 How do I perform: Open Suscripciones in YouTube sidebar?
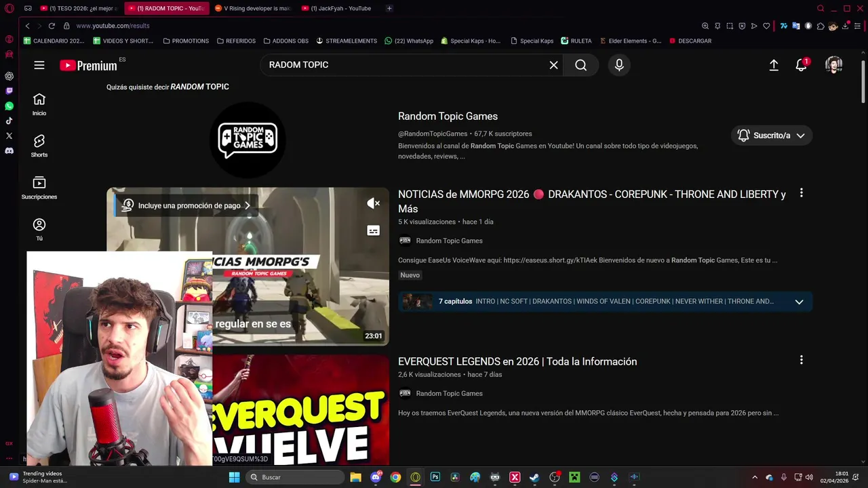point(39,188)
